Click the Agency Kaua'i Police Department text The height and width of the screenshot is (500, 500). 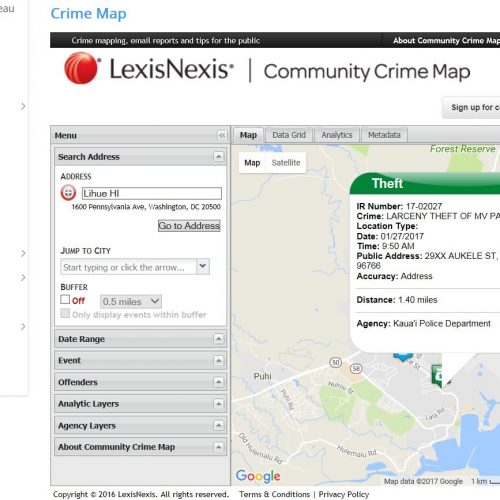click(424, 323)
